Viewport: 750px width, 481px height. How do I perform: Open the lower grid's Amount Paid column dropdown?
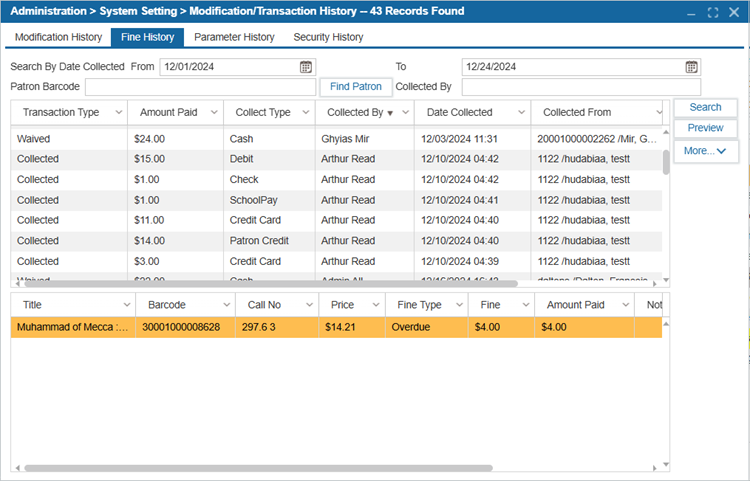click(625, 305)
